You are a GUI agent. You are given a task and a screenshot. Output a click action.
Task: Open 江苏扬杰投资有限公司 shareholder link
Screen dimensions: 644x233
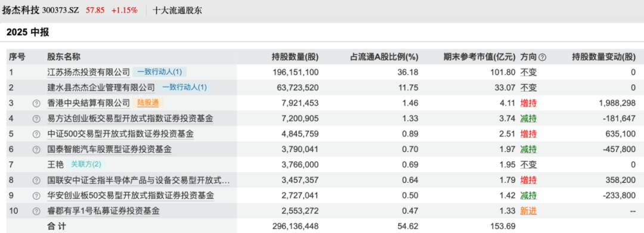click(88, 72)
